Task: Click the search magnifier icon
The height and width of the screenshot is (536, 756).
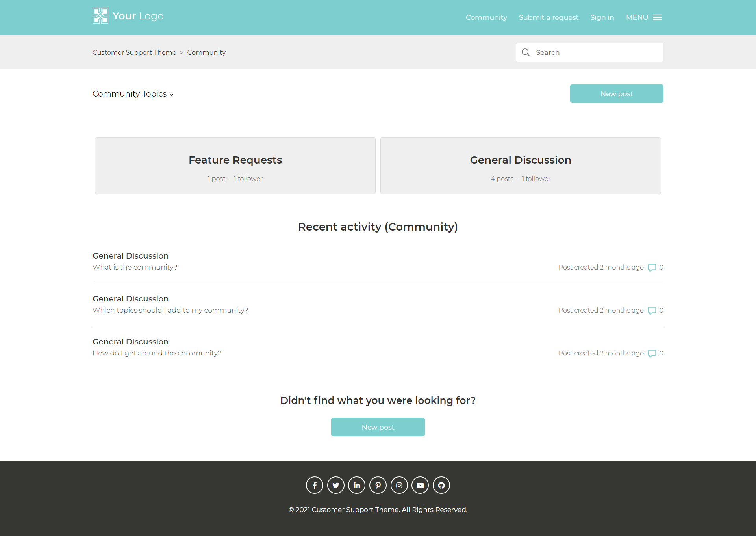Action: 526,52
